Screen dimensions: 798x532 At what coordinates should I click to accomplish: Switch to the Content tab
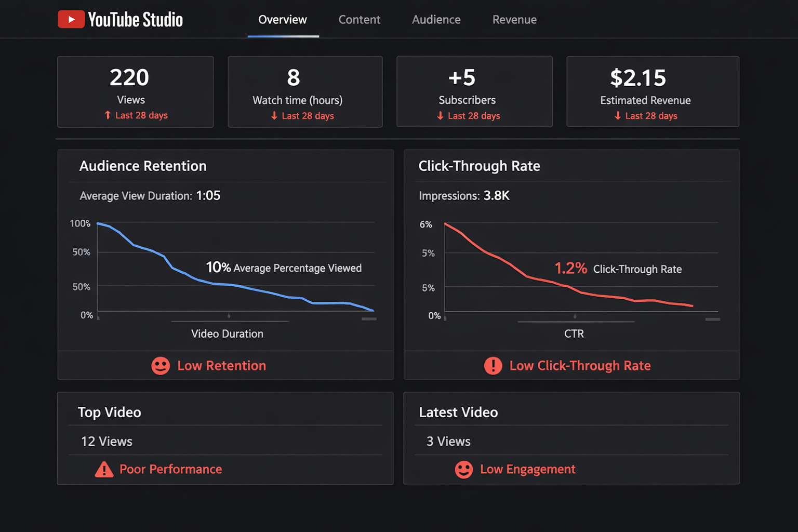pyautogui.click(x=359, y=20)
